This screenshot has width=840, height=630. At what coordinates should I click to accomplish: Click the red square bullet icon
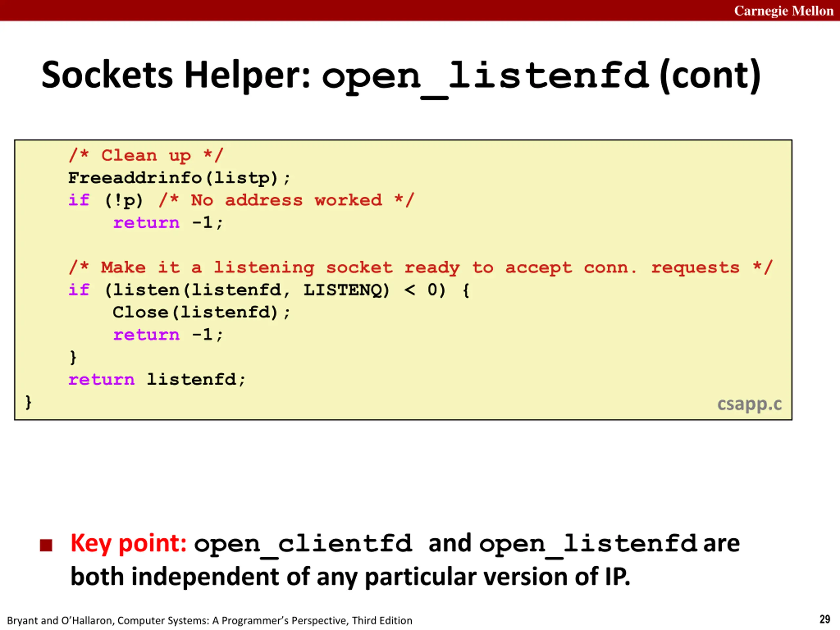click(x=46, y=545)
